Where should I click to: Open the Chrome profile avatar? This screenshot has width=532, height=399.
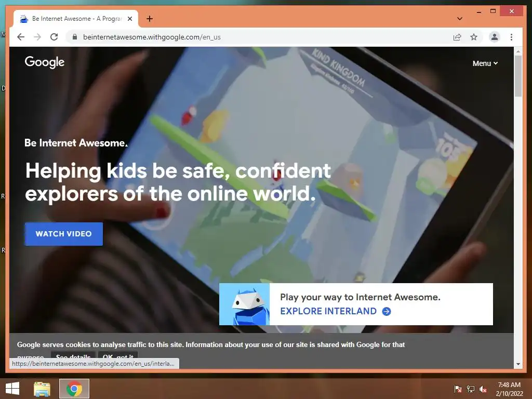495,37
